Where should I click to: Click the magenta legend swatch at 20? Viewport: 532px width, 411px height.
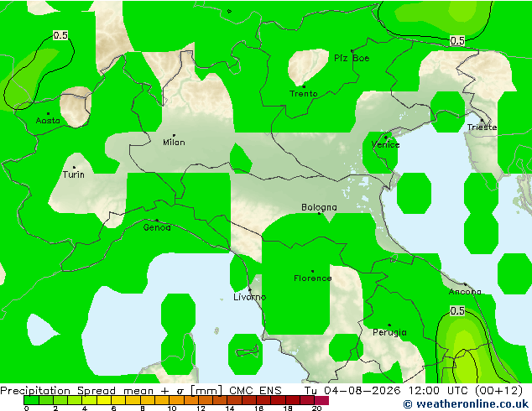[321, 400]
